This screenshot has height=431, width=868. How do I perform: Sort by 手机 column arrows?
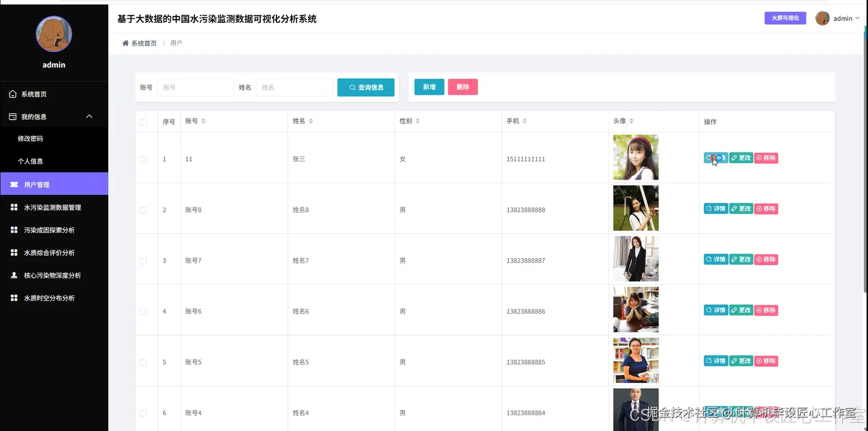524,121
